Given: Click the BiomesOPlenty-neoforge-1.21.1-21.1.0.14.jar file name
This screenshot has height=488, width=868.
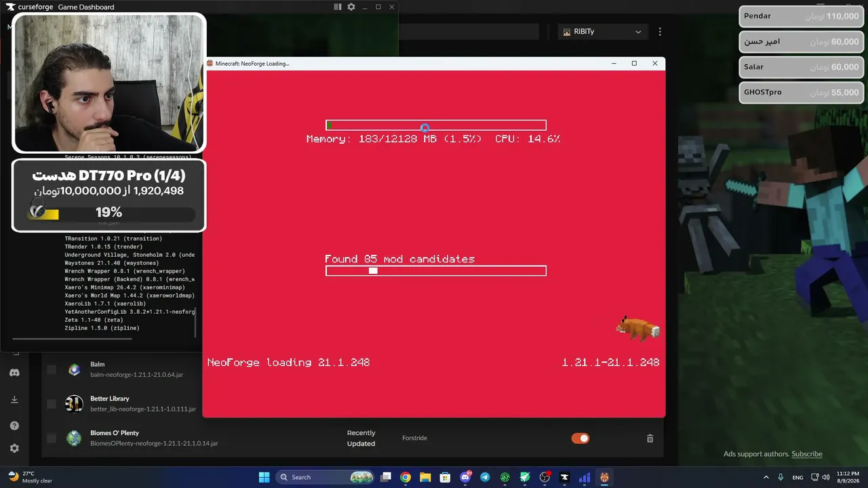Looking at the screenshot, I should [x=154, y=444].
